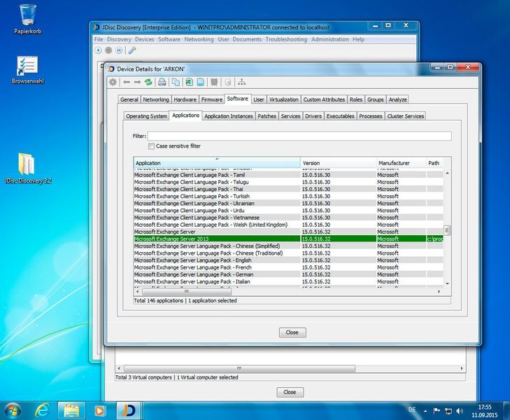Image resolution: width=510 pixels, height=420 pixels.
Task: Open the User tab in Device Details
Action: pos(259,99)
